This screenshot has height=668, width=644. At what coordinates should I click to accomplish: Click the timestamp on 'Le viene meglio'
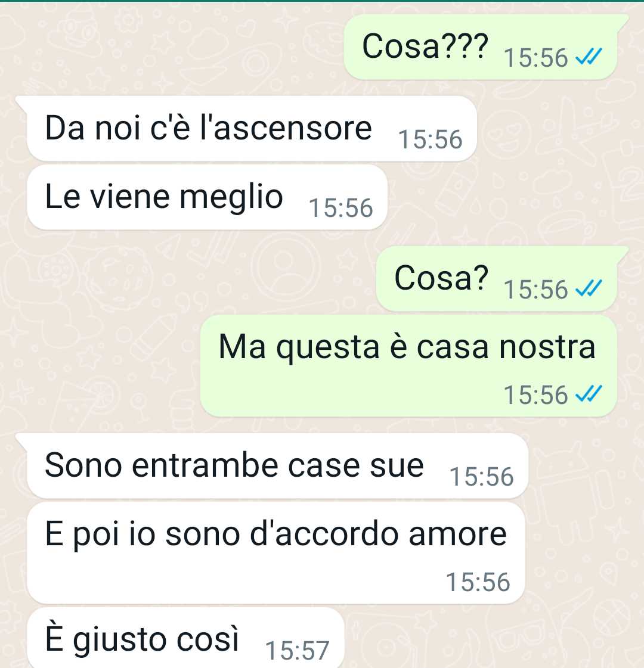(x=340, y=209)
